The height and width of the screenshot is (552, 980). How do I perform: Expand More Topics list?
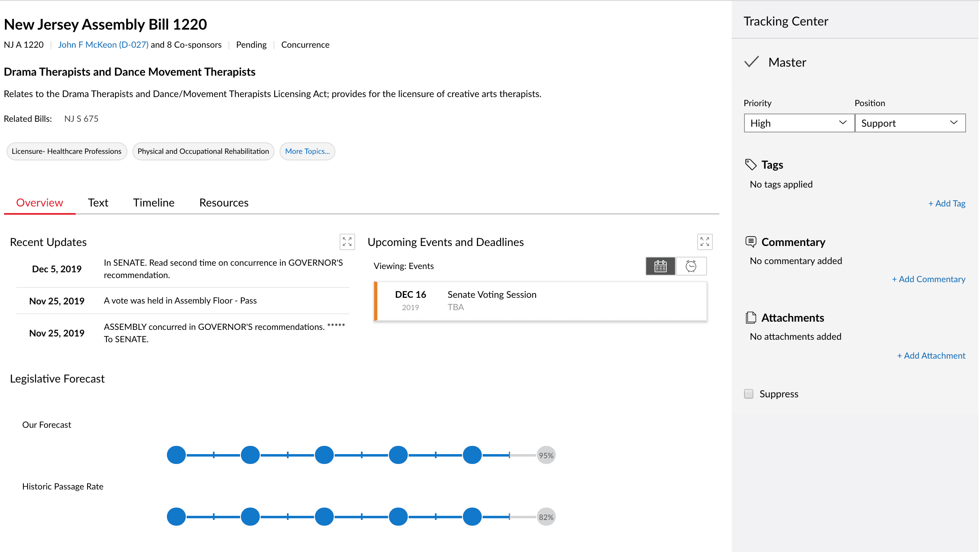click(x=307, y=151)
